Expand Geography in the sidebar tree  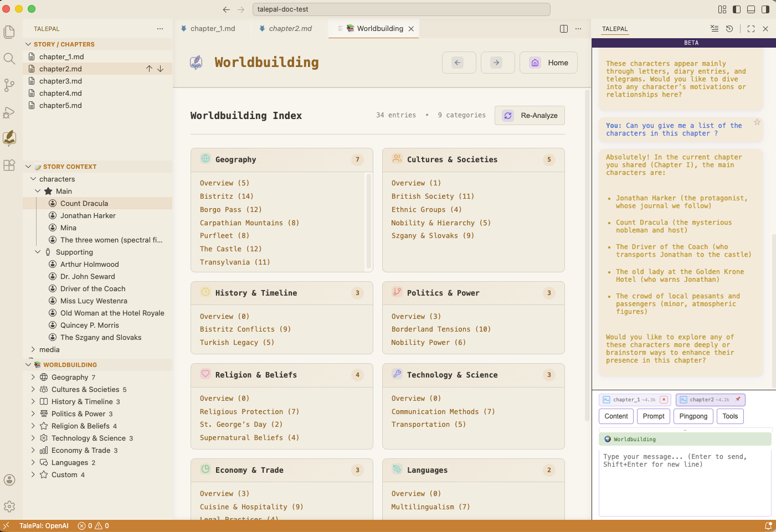(33, 377)
